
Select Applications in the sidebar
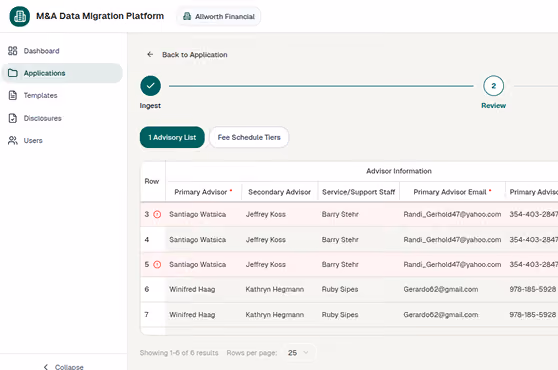[x=62, y=73]
